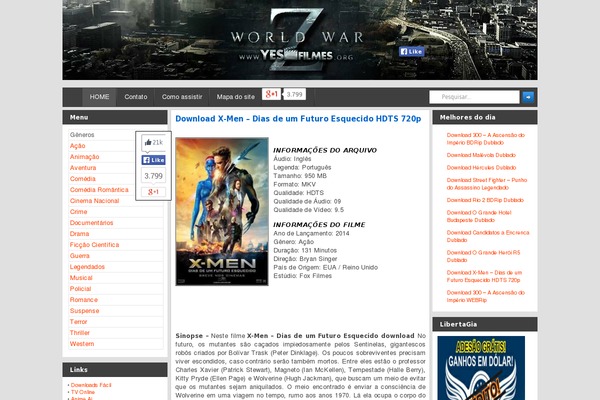600x400 pixels.
Task: Click the Tamanho: 950 MB text
Action: [300, 176]
